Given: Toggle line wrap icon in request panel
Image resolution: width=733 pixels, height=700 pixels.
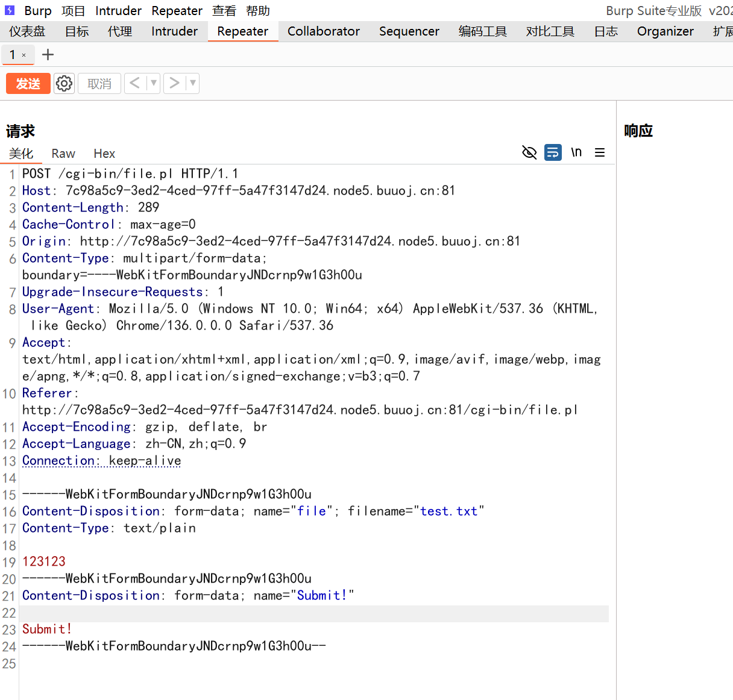Looking at the screenshot, I should pos(553,152).
